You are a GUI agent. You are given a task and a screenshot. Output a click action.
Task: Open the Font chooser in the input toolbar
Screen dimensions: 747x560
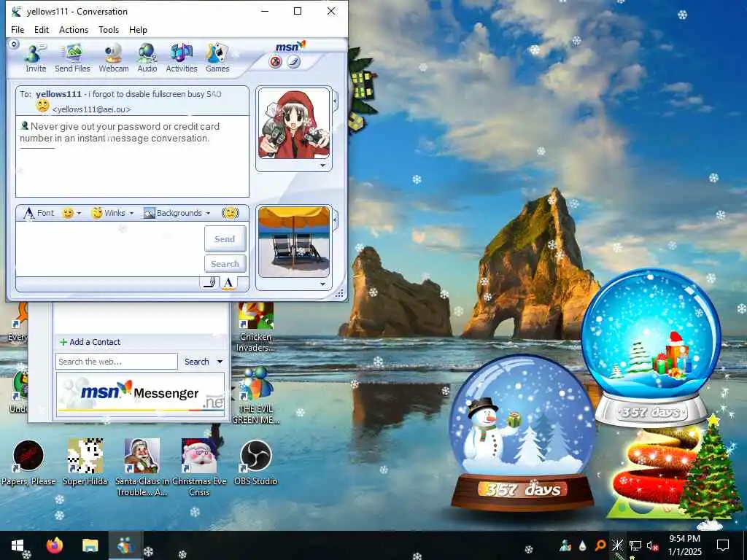(39, 213)
